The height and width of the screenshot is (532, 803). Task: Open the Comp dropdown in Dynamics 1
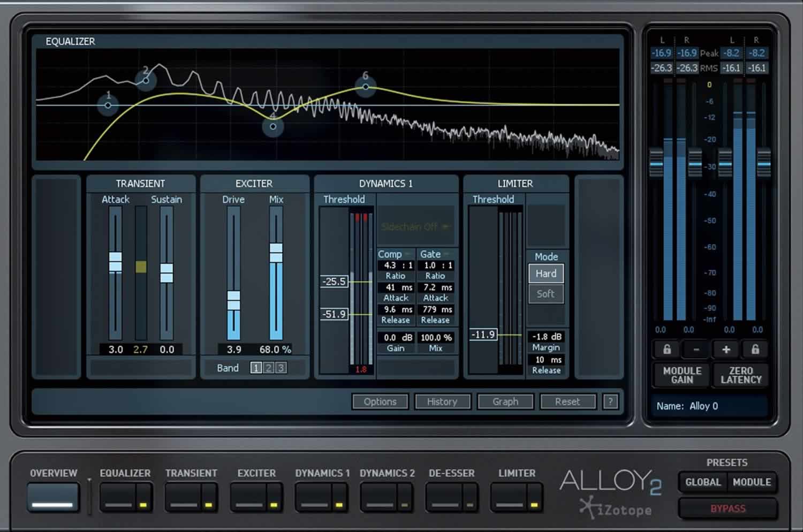pyautogui.click(x=394, y=254)
